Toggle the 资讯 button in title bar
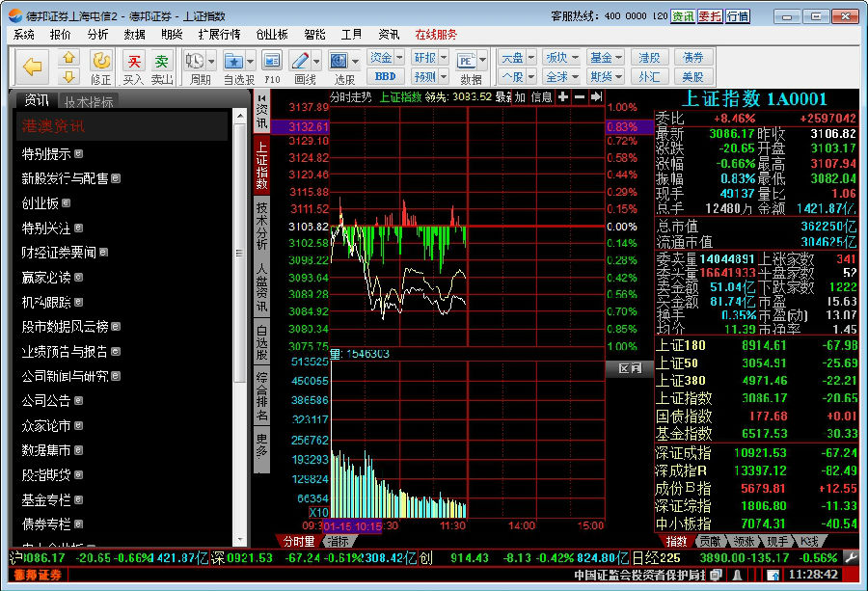The image size is (868, 591). click(x=683, y=16)
